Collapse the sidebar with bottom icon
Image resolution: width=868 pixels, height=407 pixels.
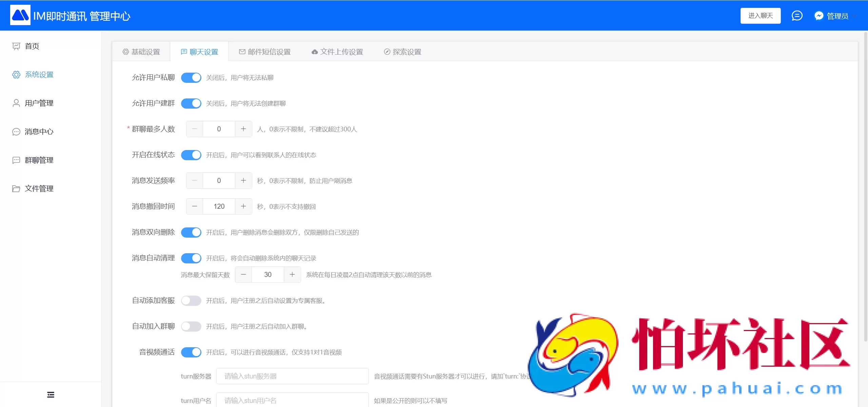point(51,394)
